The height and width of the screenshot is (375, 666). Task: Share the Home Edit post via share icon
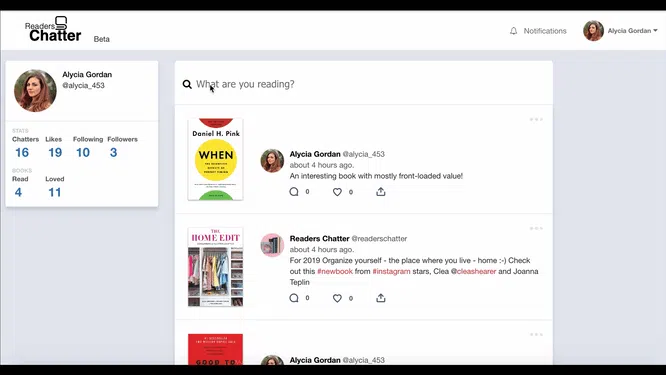pyautogui.click(x=381, y=298)
